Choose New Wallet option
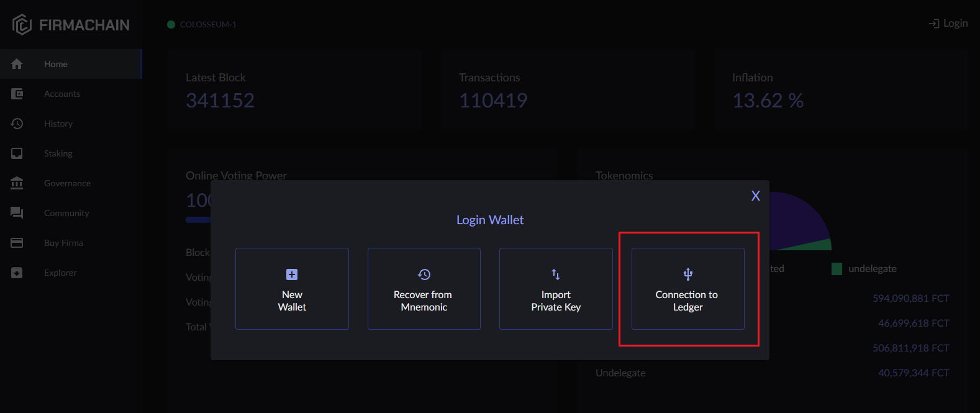This screenshot has height=413, width=980. [292, 289]
